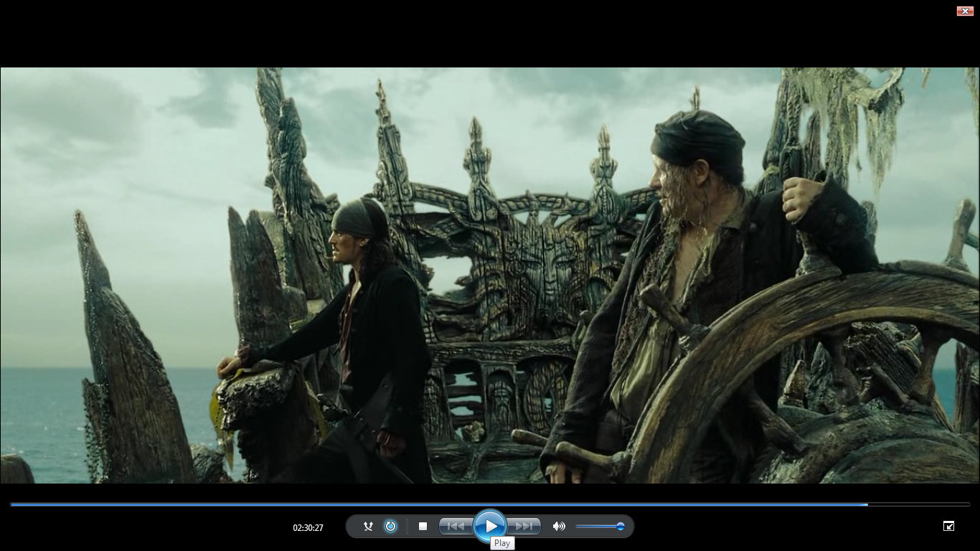Skip to the Previous track
This screenshot has width=980, height=551.
click(456, 527)
